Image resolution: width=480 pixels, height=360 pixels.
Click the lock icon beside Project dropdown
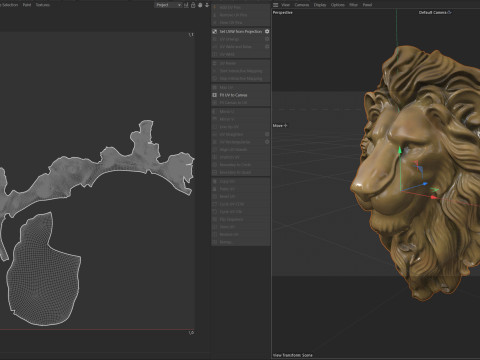click(x=193, y=5)
